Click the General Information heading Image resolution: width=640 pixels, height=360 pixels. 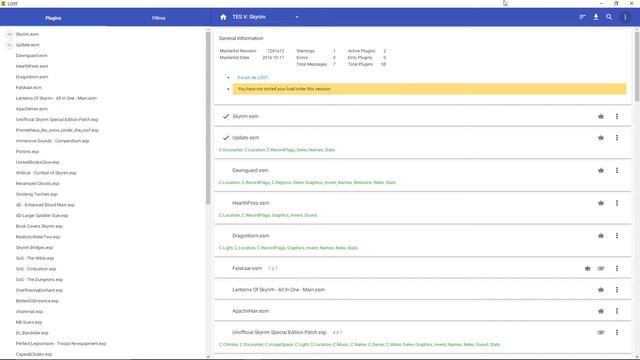pyautogui.click(x=241, y=38)
